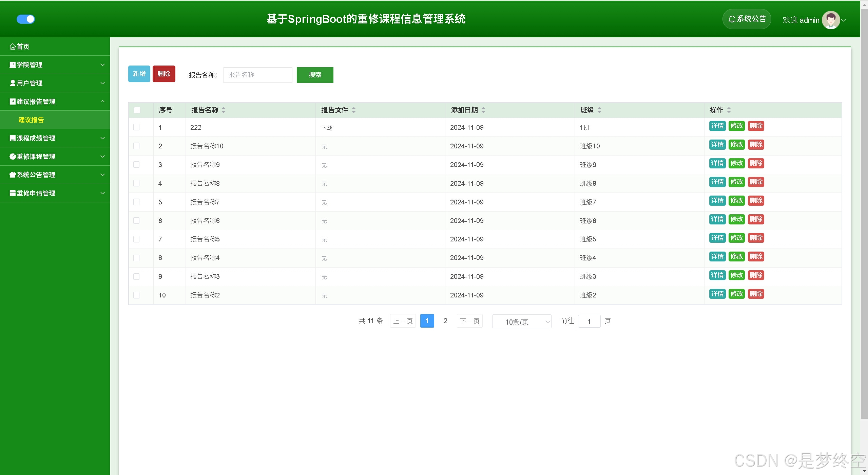Click the green 搜索 button

[315, 75]
